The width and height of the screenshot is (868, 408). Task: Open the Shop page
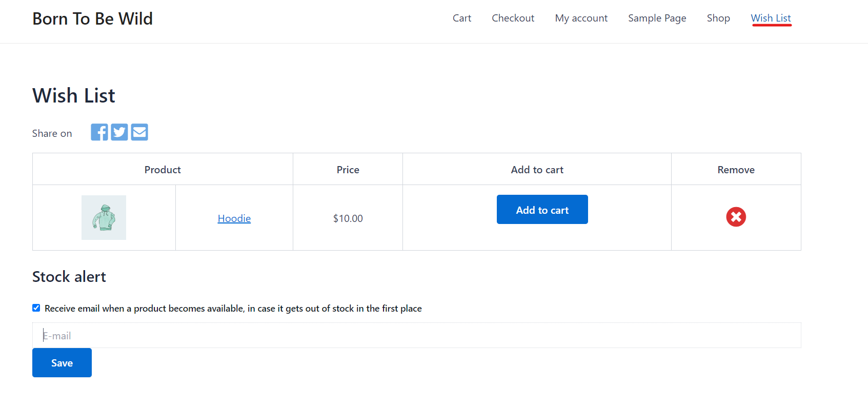[x=718, y=18]
